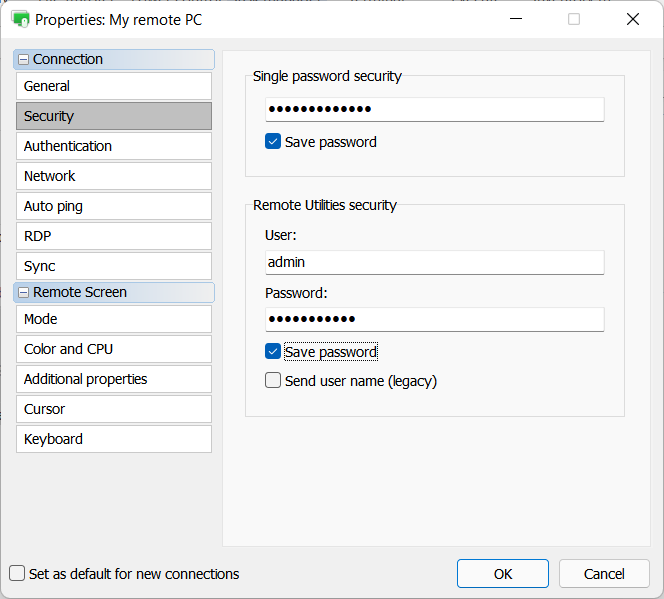
Task: Collapse the Connection section
Action: (x=24, y=60)
